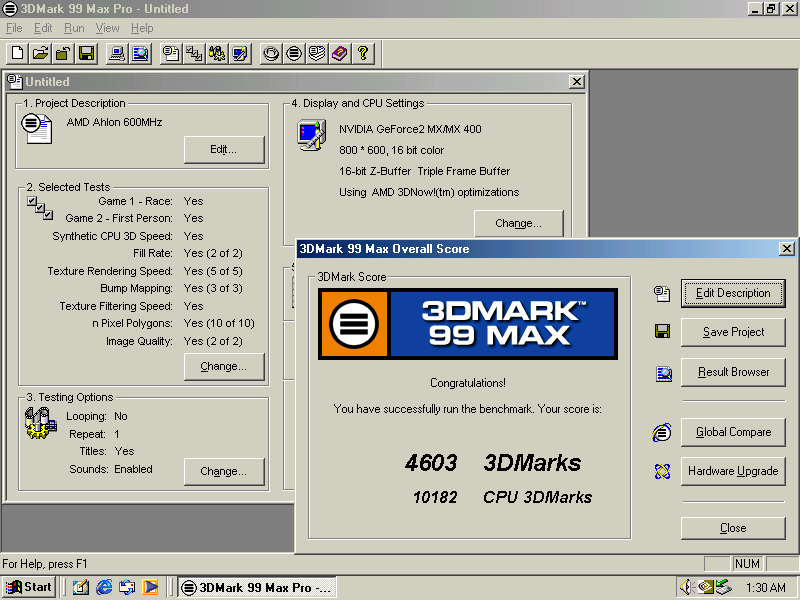
Task: Click the purple help book toolbar icon
Action: [340, 53]
